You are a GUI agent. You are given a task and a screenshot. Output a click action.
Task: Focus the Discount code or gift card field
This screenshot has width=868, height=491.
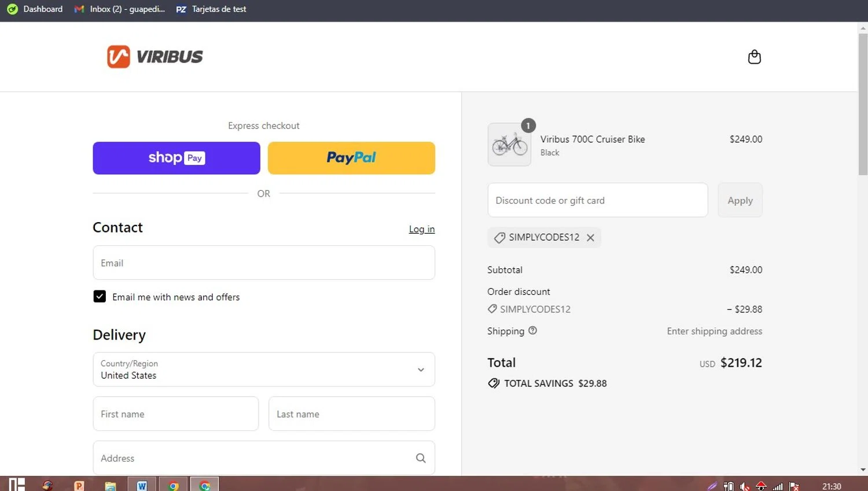[598, 200]
